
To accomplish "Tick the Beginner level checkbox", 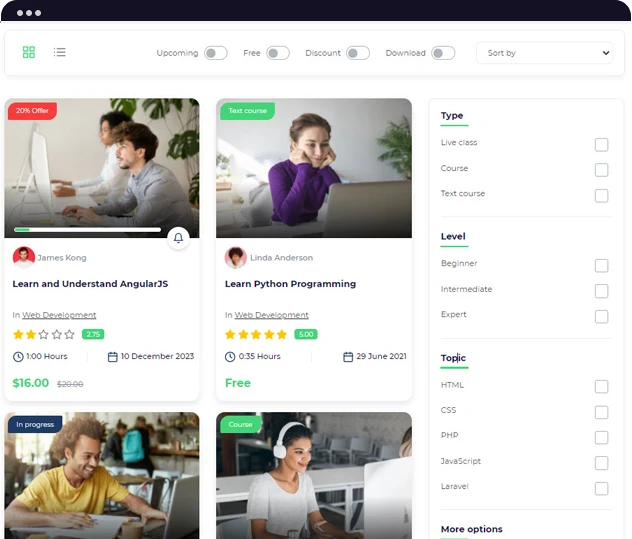I will point(601,265).
